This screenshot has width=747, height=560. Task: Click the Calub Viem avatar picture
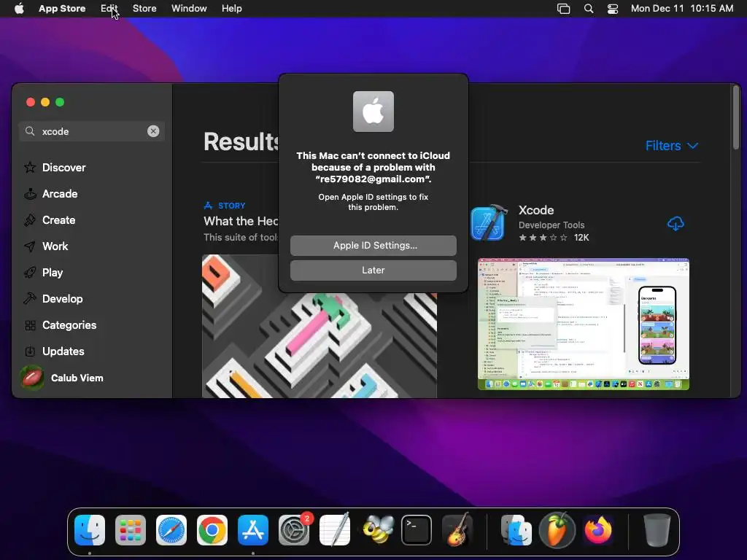point(32,378)
